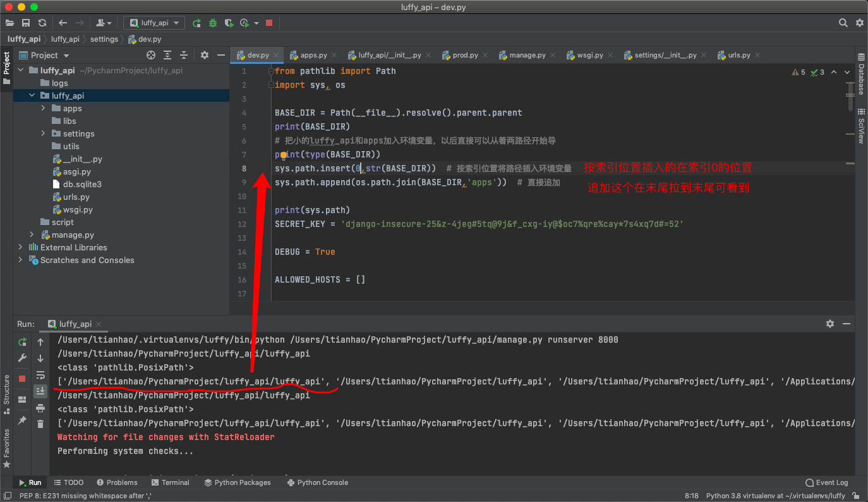Click the 8:18 caret position in the status bar
Screen dimensions: 868x502
click(692, 496)
